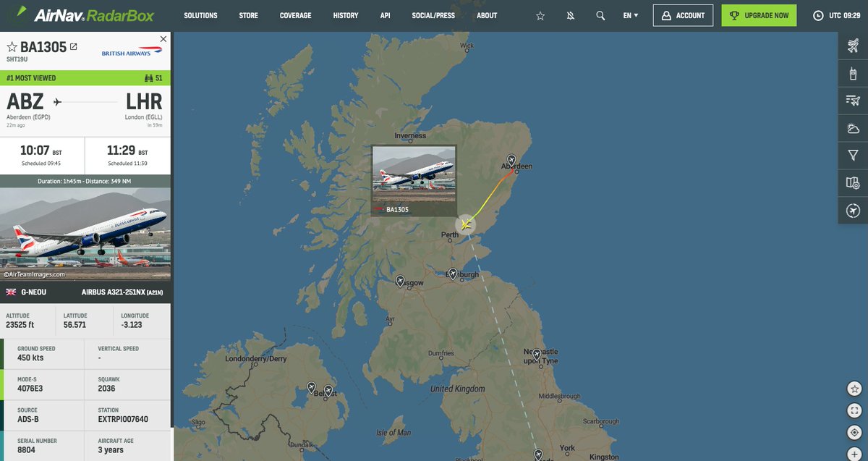Open map settings icon
The width and height of the screenshot is (868, 461).
(853, 183)
